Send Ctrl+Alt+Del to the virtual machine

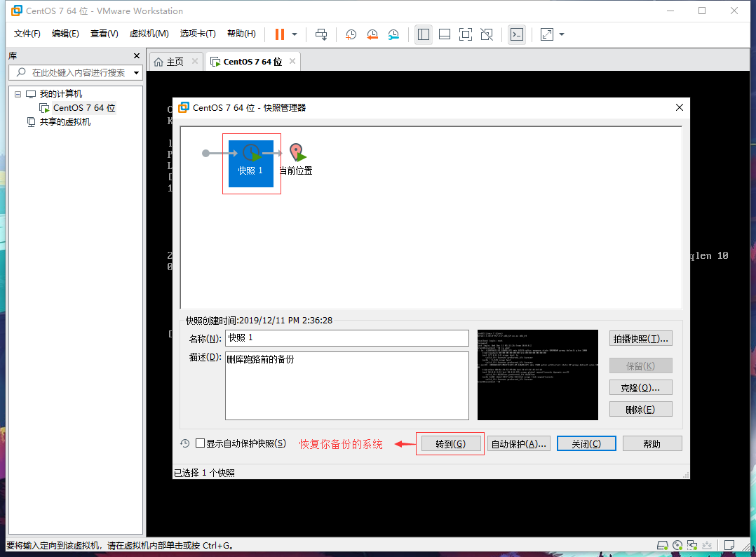[x=321, y=34]
